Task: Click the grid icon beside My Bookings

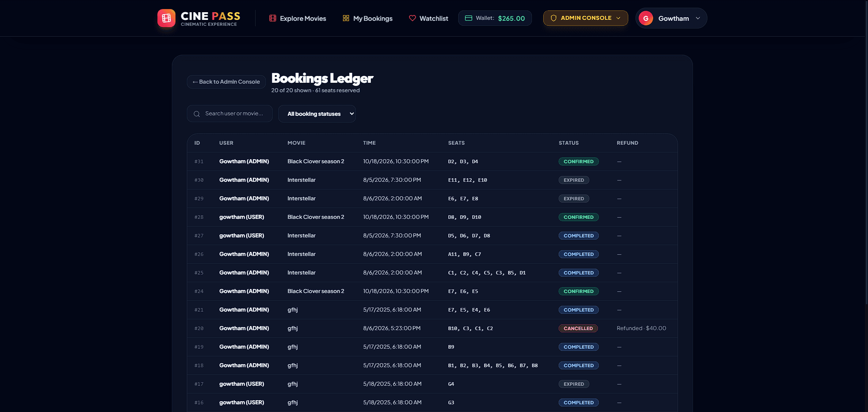Action: pos(346,18)
